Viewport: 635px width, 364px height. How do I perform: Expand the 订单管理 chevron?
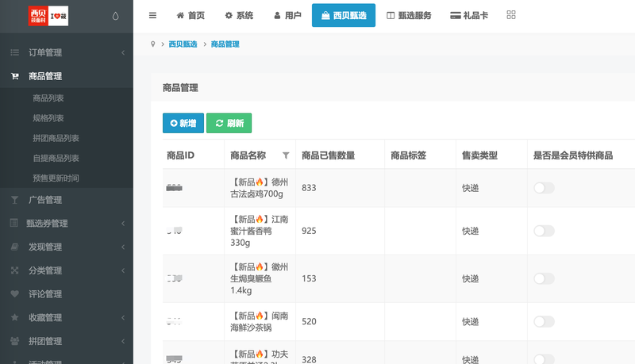123,52
